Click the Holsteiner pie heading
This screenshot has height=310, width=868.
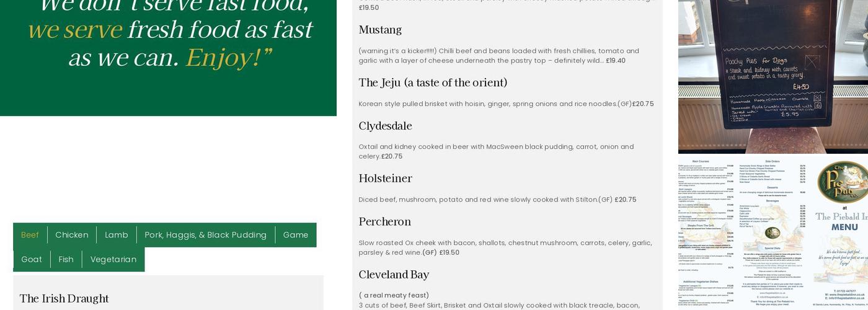click(385, 179)
